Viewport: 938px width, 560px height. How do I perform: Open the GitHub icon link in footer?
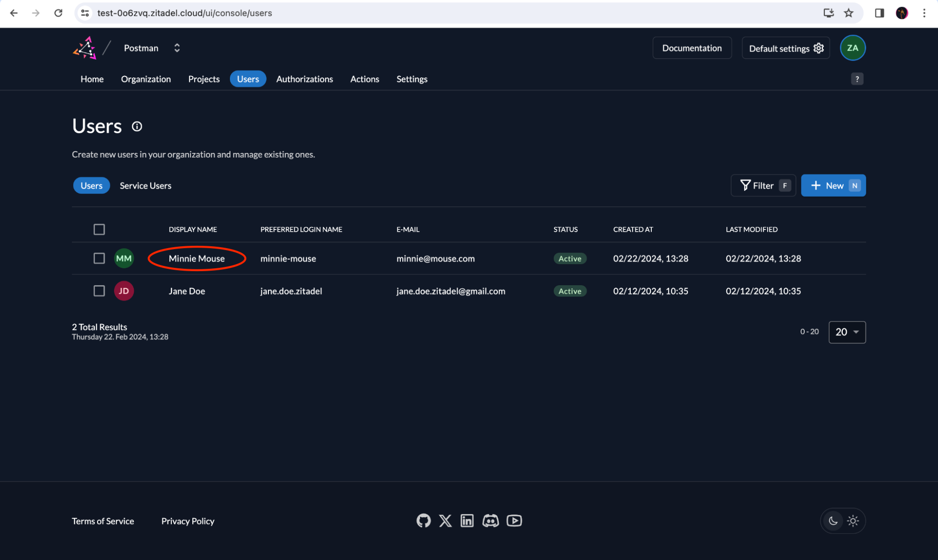(x=423, y=521)
